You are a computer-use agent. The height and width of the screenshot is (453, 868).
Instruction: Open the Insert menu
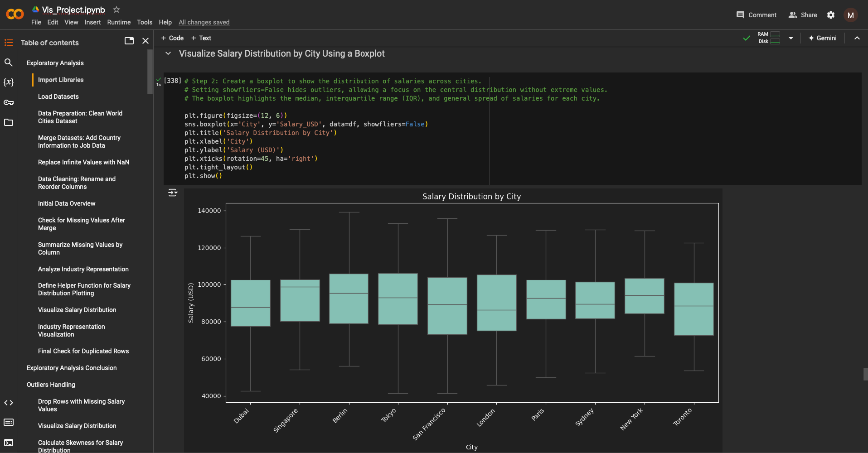click(92, 22)
